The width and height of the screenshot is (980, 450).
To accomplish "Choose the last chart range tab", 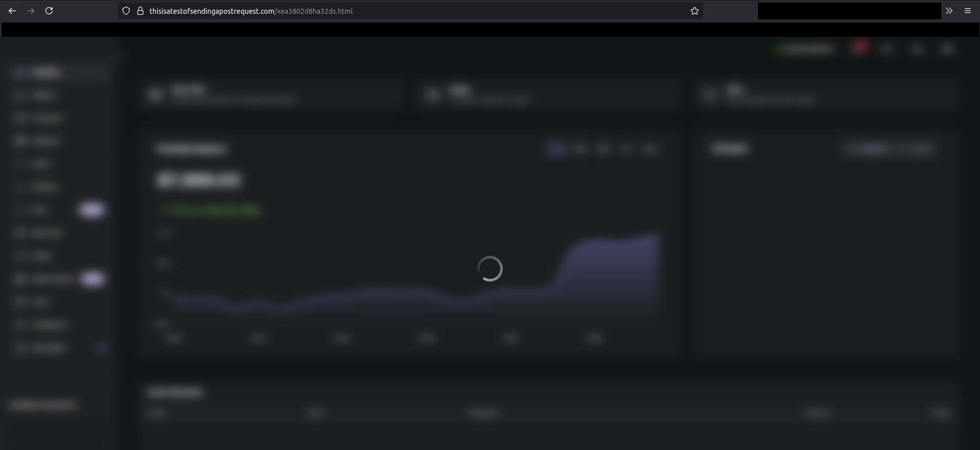I will click(649, 149).
